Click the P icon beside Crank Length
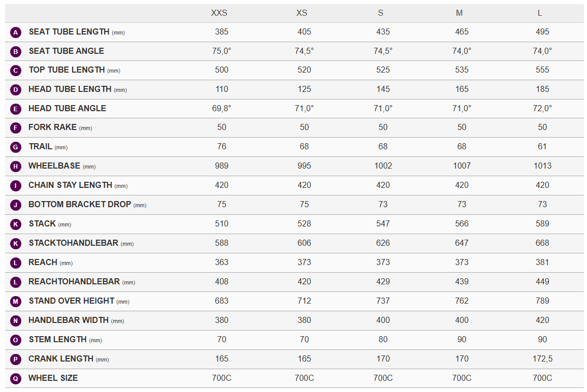 pyautogui.click(x=16, y=360)
